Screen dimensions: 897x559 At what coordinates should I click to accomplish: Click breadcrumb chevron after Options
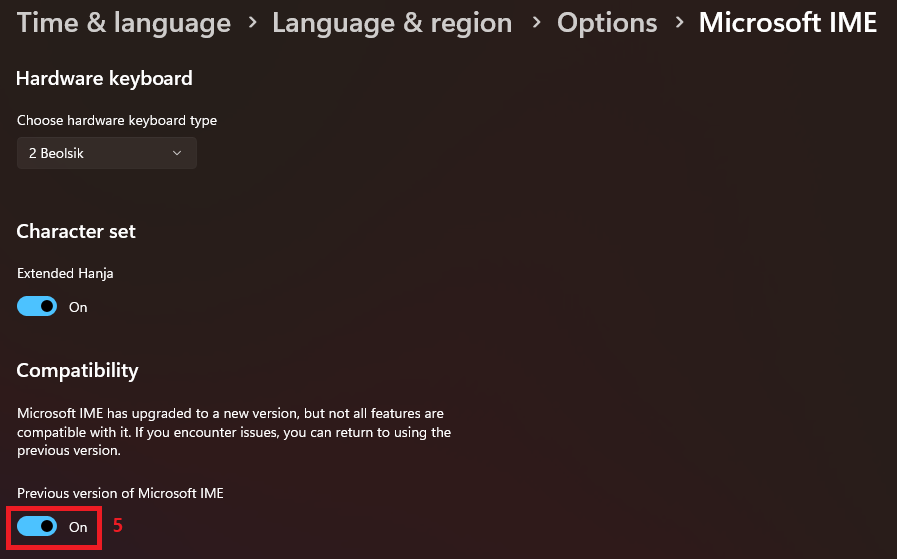tap(679, 23)
